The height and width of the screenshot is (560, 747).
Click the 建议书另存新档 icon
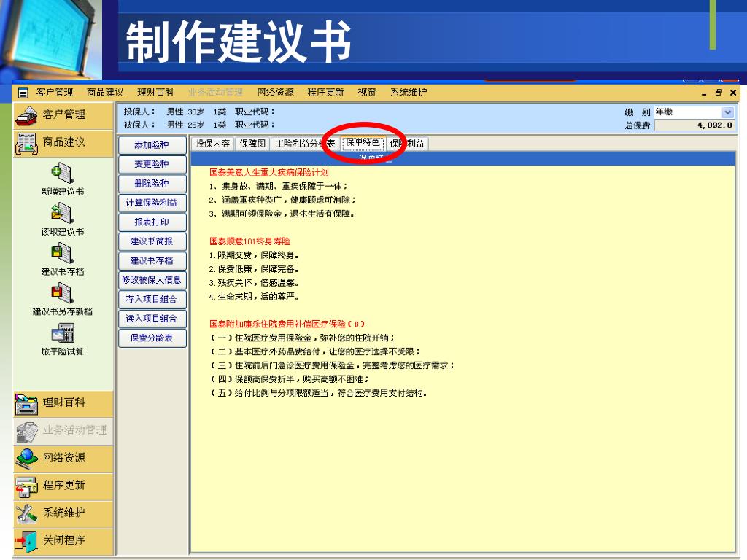(63, 293)
